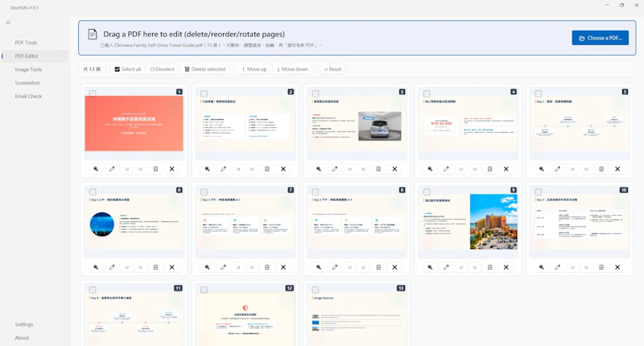Click the pencil icon under page 10
Image resolution: width=644 pixels, height=346 pixels.
point(557,267)
